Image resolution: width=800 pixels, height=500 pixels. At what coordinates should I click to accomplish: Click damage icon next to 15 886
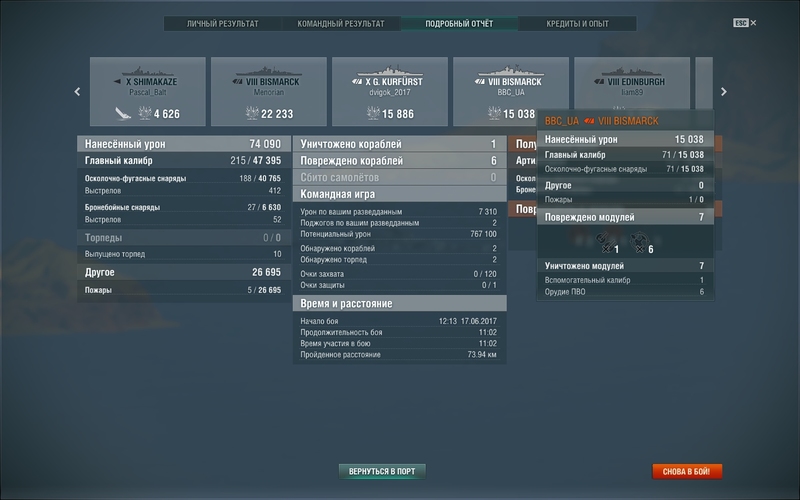pos(373,113)
